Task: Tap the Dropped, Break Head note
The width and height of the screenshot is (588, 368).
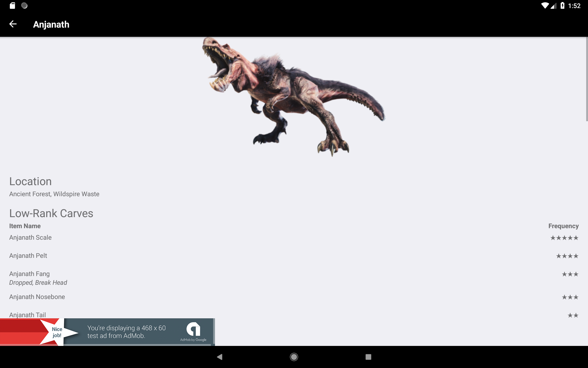Action: [x=38, y=283]
